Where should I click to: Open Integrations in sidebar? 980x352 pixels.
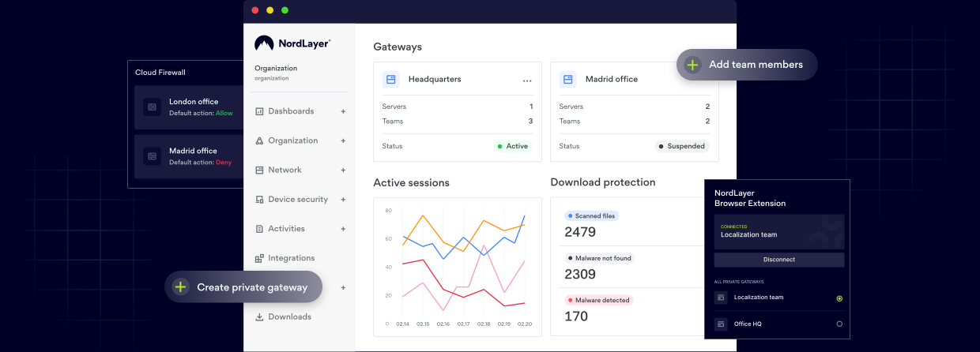click(292, 258)
